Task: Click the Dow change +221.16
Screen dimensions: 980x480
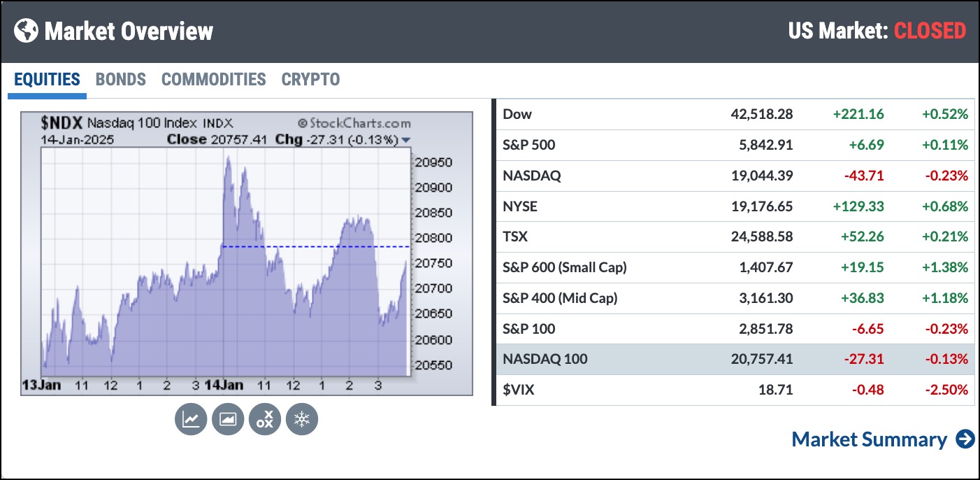Action: [859, 114]
